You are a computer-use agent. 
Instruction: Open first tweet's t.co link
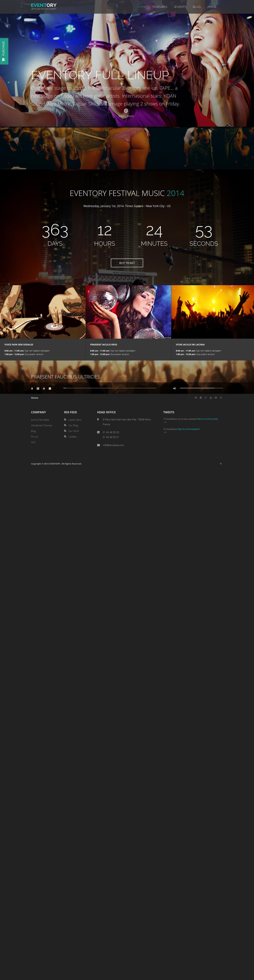point(207,419)
